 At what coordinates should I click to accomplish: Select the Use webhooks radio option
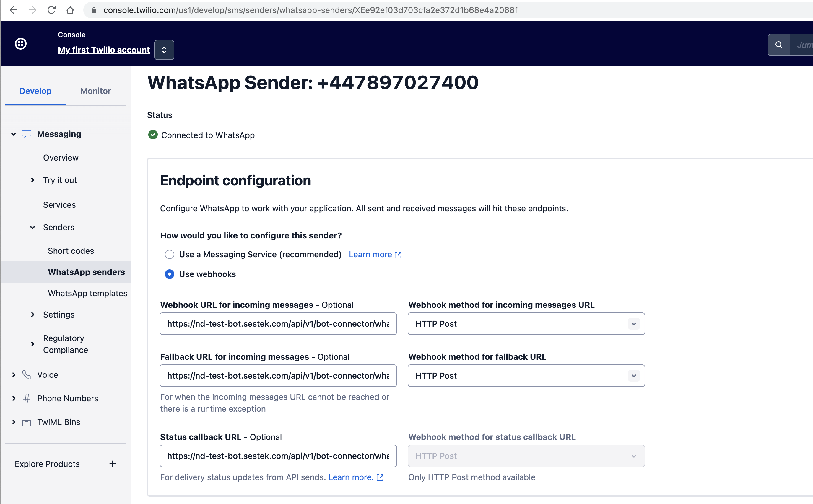(x=170, y=274)
